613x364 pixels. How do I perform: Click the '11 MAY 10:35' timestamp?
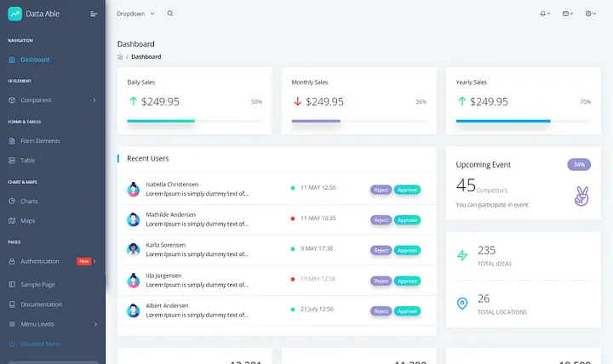(x=318, y=218)
